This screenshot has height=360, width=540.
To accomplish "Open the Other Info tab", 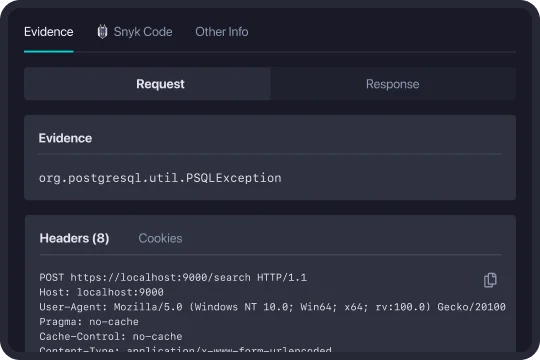I will tap(222, 32).
